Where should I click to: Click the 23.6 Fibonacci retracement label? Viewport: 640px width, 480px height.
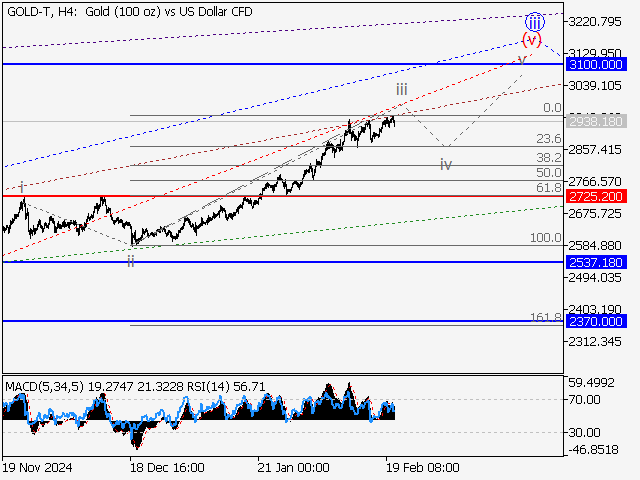pyautogui.click(x=548, y=139)
